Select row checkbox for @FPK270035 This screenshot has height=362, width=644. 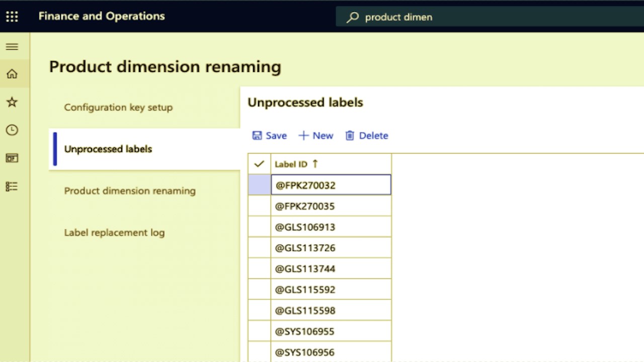click(x=259, y=206)
